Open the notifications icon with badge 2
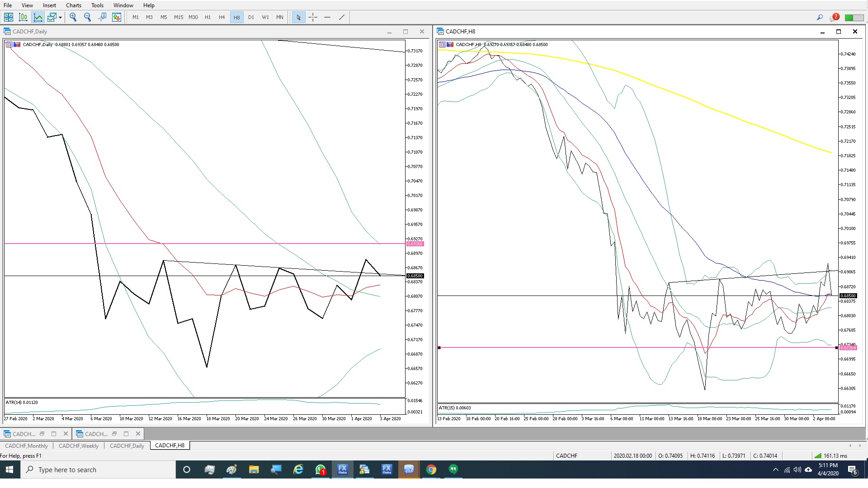868x488 pixels. (x=835, y=17)
